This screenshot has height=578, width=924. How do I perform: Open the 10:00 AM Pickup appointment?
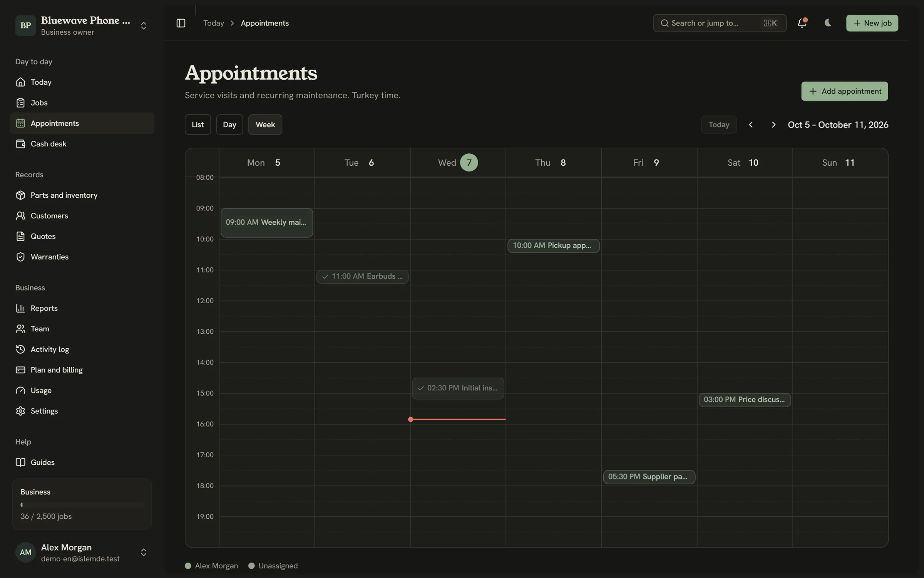click(553, 246)
